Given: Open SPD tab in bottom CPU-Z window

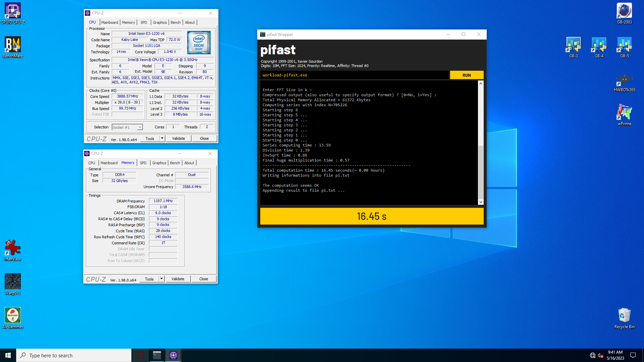Looking at the screenshot, I should (x=143, y=163).
